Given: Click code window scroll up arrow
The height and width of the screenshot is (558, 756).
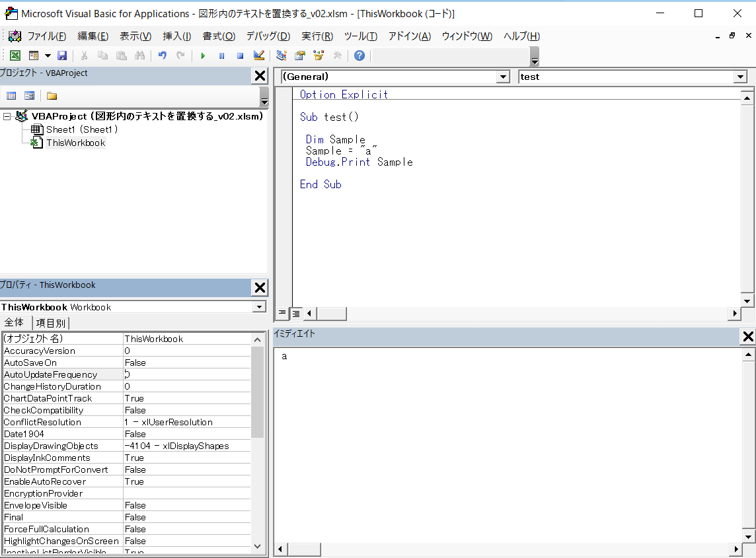Looking at the screenshot, I should coord(747,98).
